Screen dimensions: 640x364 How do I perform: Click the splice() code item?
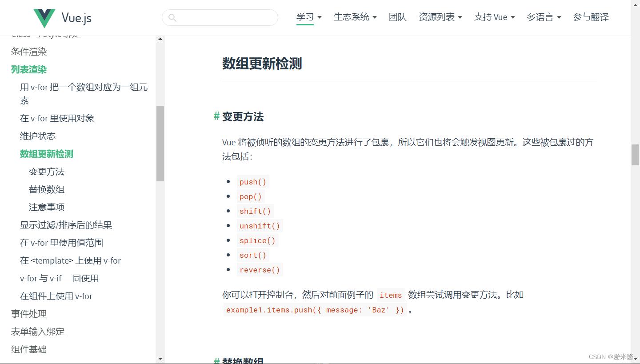[x=257, y=240]
